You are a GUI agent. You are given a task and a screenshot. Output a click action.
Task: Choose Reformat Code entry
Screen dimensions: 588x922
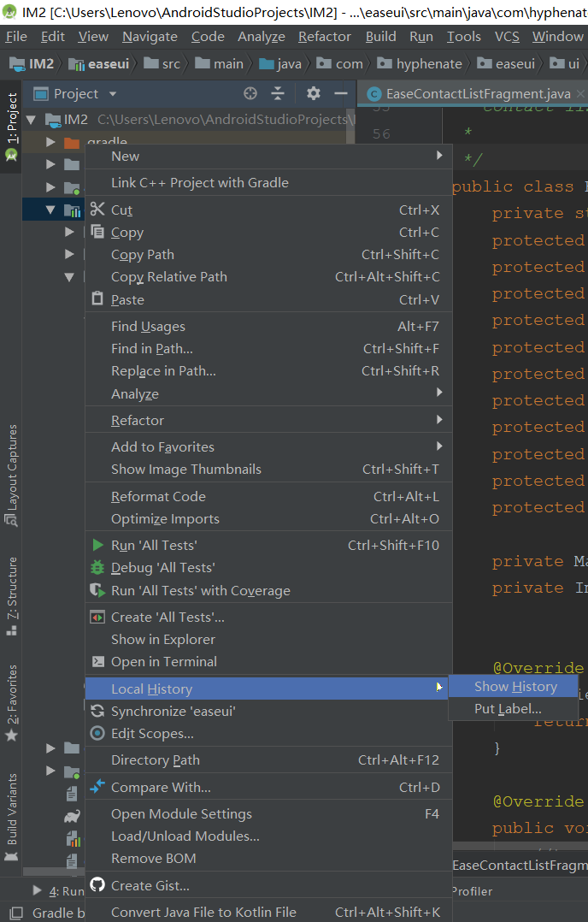(269, 496)
